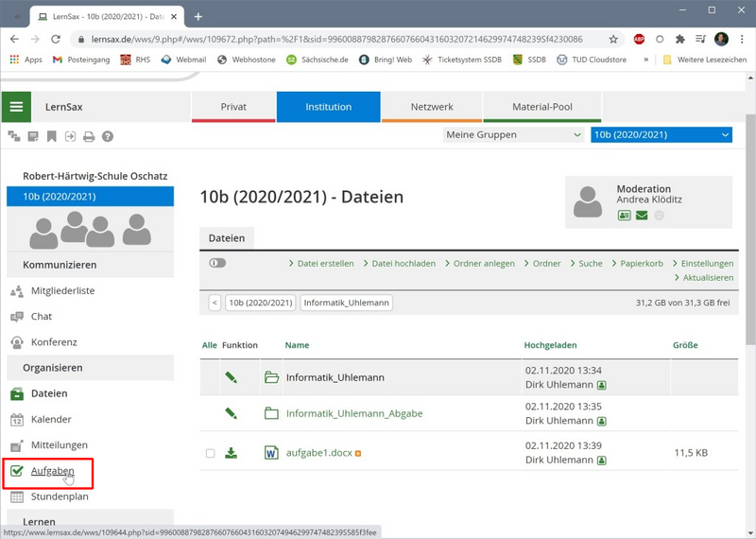Viewport: 756px width, 539px height.
Task: Click the browser address bar
Action: (x=331, y=40)
